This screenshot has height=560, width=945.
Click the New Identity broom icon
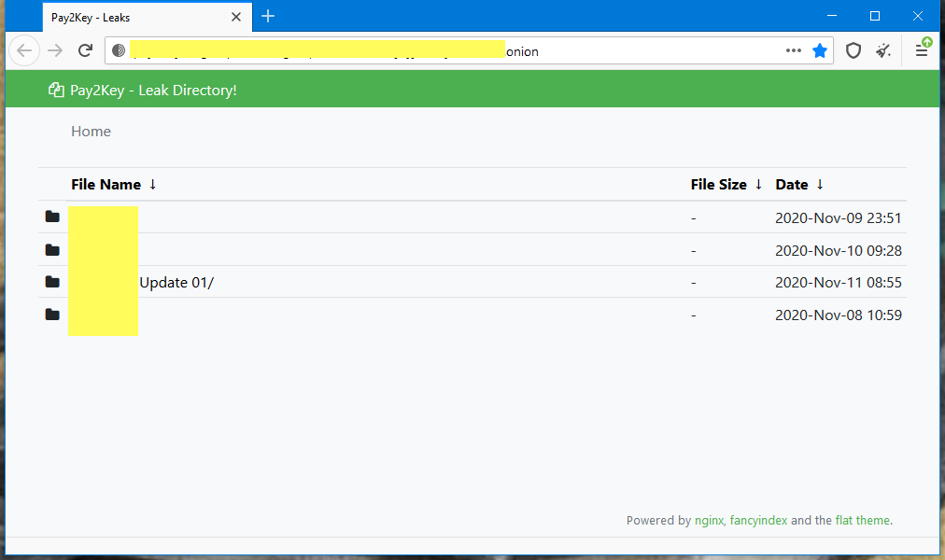[x=883, y=50]
